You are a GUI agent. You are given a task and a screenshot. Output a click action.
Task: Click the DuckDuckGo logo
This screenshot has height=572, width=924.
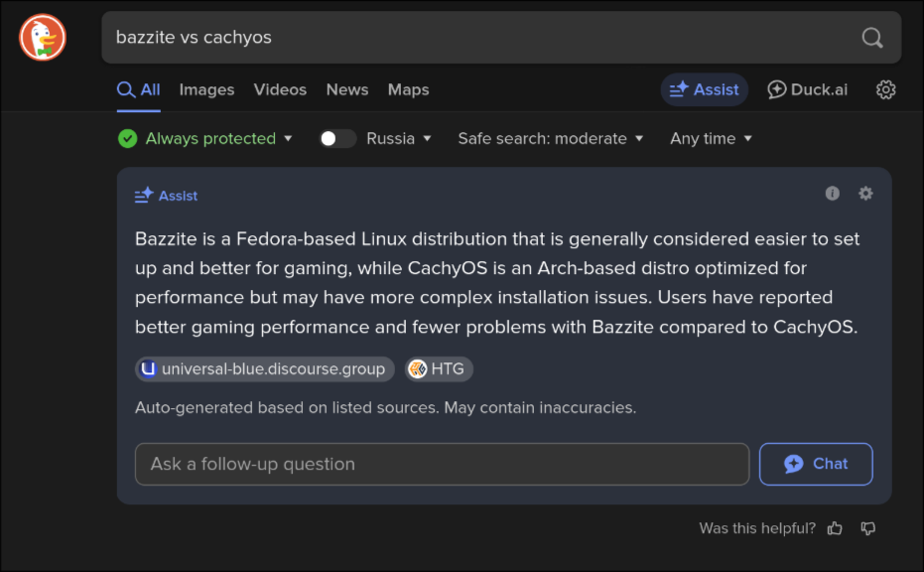pyautogui.click(x=43, y=37)
